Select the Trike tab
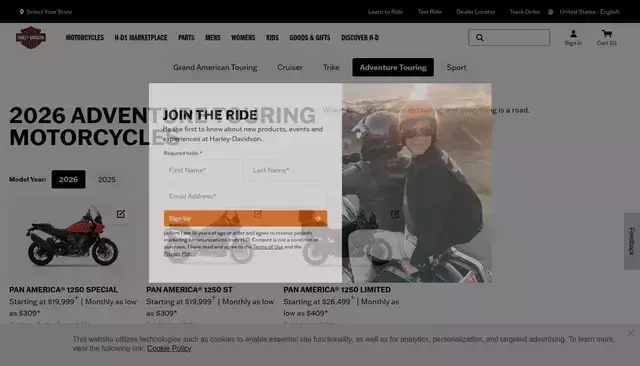 click(x=331, y=67)
